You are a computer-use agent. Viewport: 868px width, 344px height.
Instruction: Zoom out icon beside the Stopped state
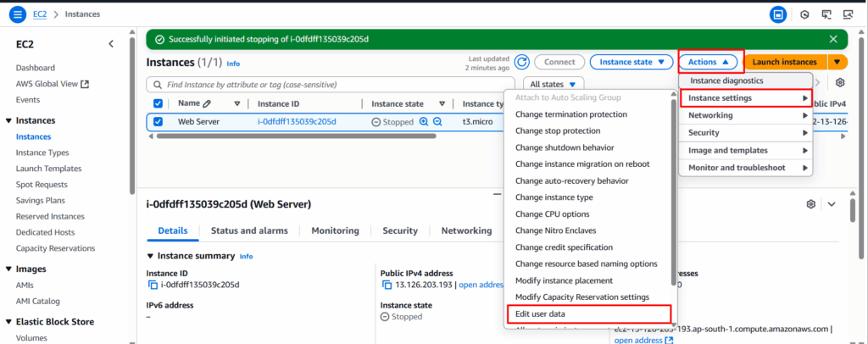click(x=437, y=122)
